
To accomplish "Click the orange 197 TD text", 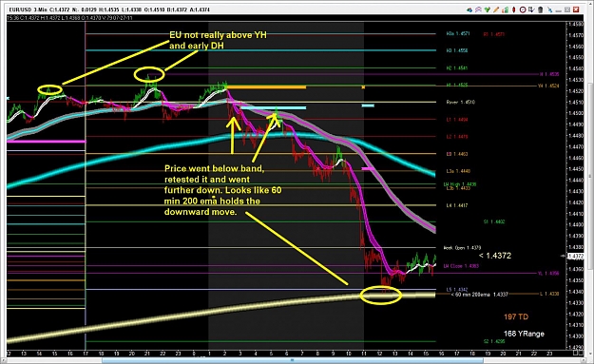I will [x=516, y=317].
